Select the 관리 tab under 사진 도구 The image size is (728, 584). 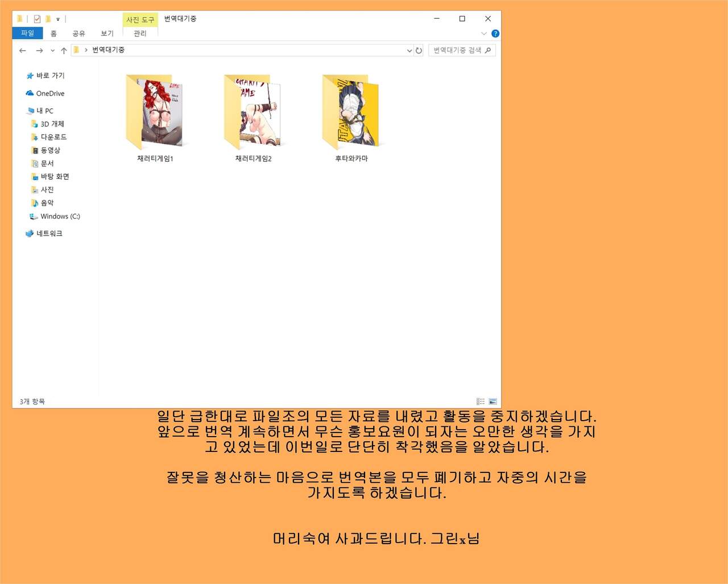(x=140, y=34)
